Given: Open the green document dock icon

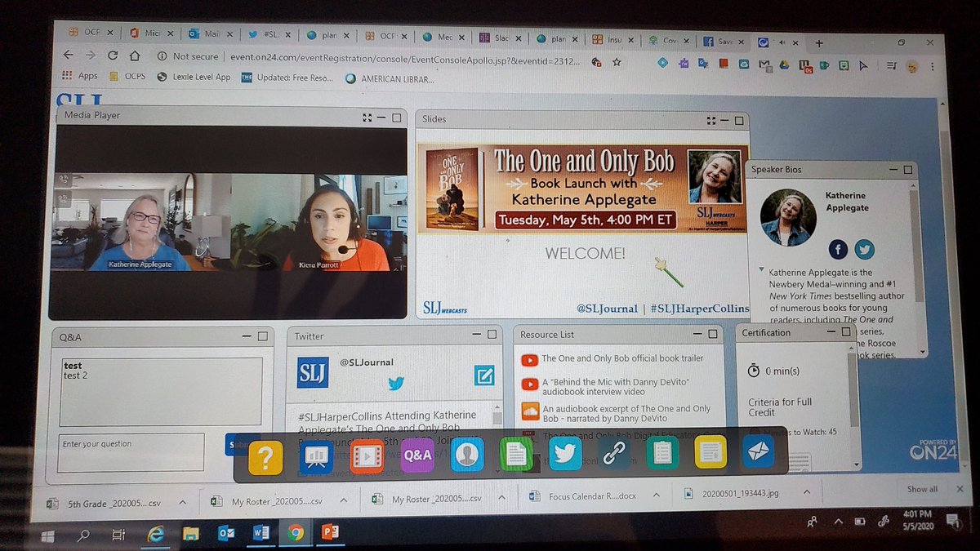Looking at the screenshot, I should click(515, 455).
